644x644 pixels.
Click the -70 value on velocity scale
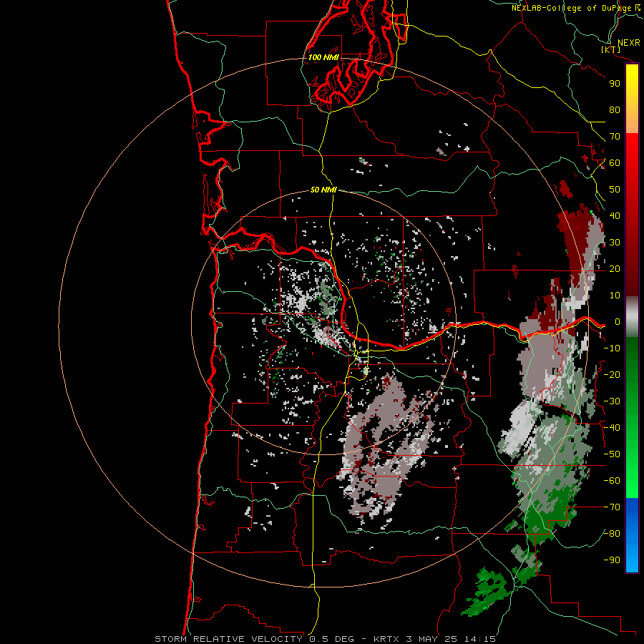pyautogui.click(x=612, y=507)
